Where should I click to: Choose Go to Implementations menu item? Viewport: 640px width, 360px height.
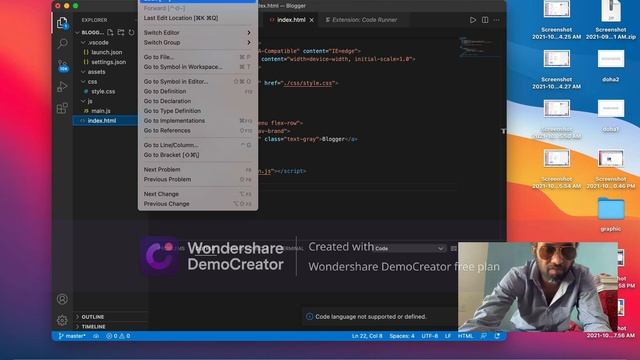pyautogui.click(x=198, y=120)
